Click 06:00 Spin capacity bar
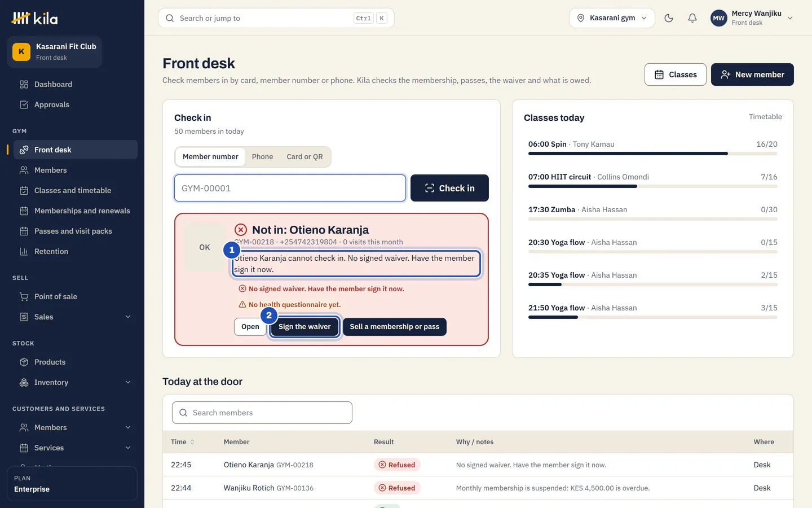This screenshot has height=508, width=812. coord(652,154)
